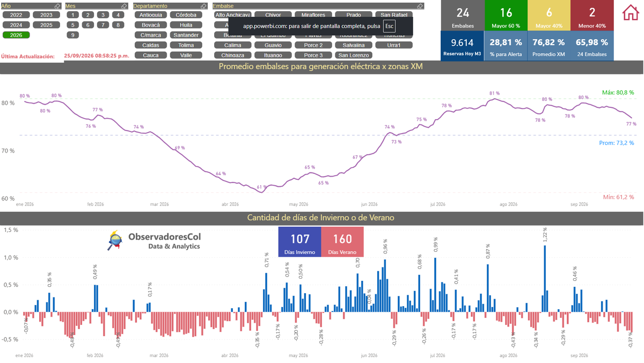Image resolution: width=644 pixels, height=363 pixels.
Task: Choose the Huila department
Action: [x=186, y=25]
